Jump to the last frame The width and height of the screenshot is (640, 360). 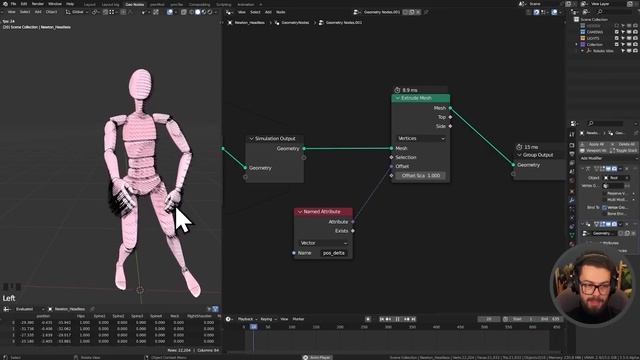pos(413,319)
